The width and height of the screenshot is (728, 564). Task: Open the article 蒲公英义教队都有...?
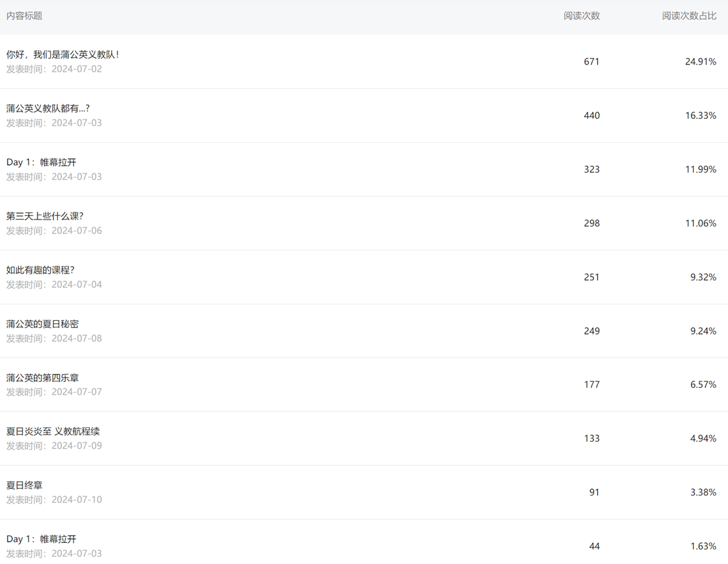coord(48,108)
